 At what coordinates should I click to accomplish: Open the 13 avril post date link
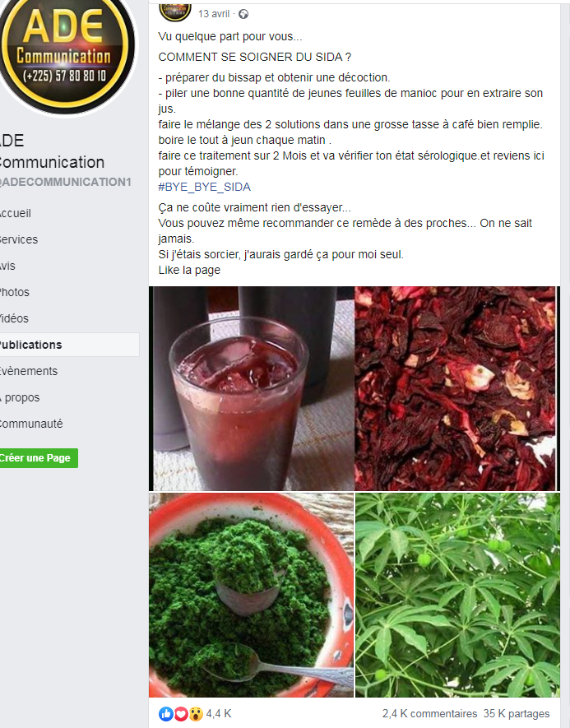tap(214, 14)
